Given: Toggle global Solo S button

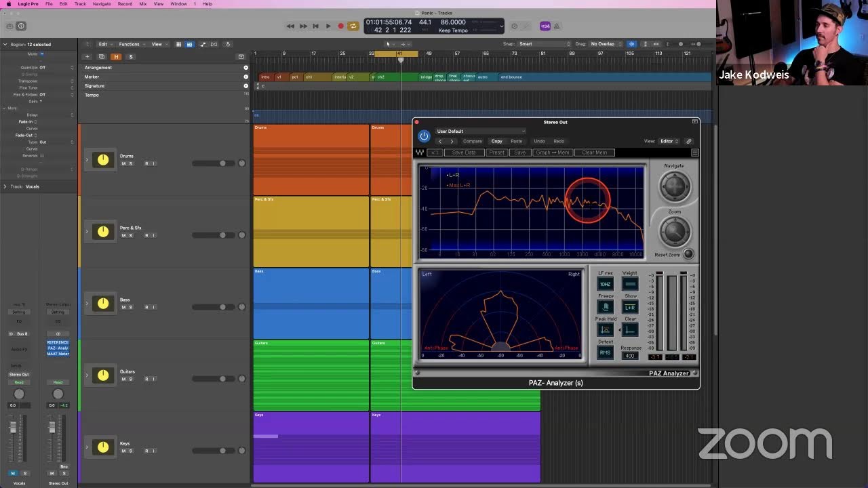Looking at the screenshot, I should [x=131, y=57].
